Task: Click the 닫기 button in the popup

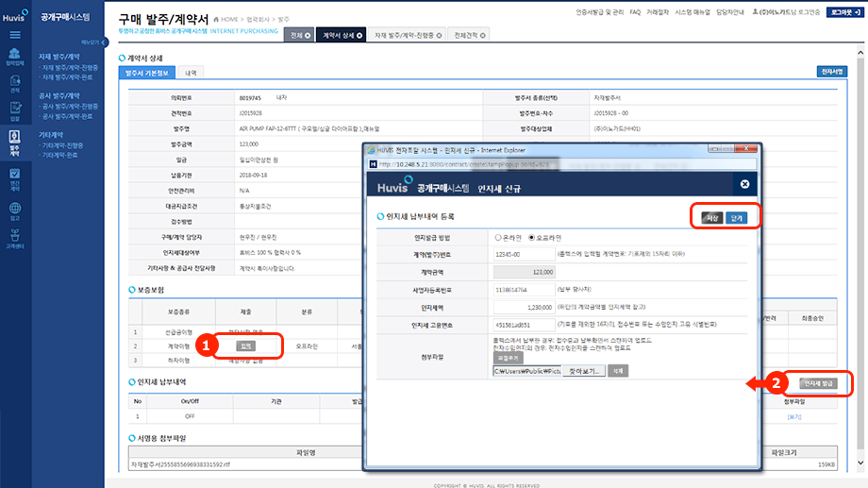Action: [x=736, y=218]
